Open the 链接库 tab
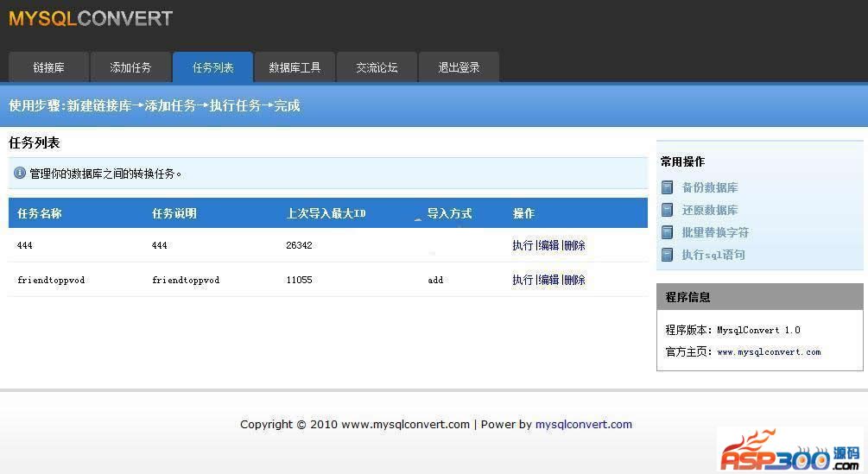This screenshot has height=474, width=868. [48, 67]
